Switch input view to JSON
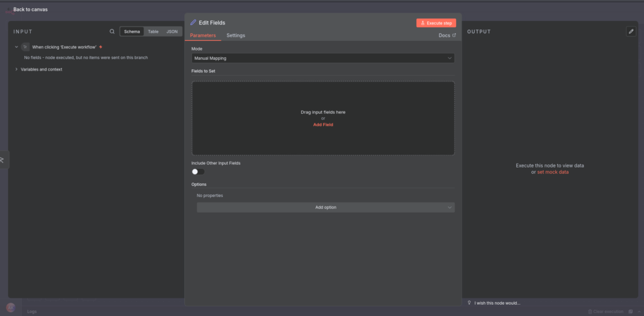The height and width of the screenshot is (316, 644). click(x=172, y=31)
